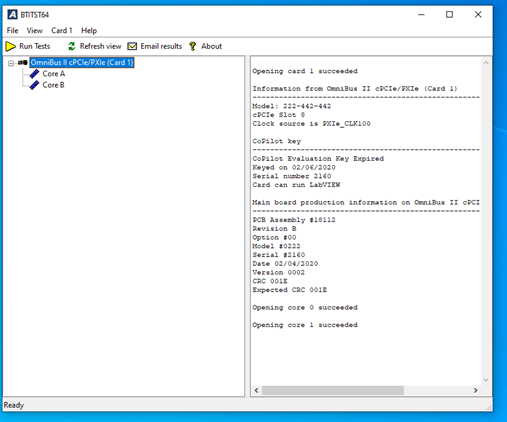This screenshot has height=422, width=507.
Task: Click the Run Tests toolbar label
Action: tap(35, 46)
